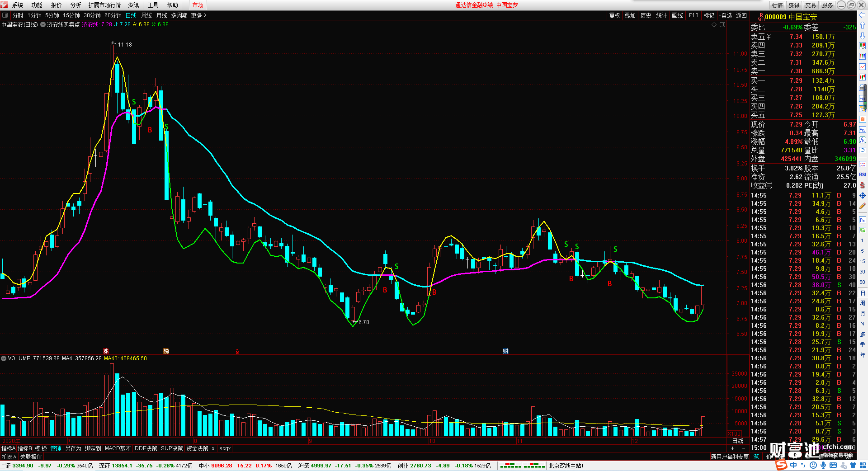
Task: Click the IME skin shirt icon
Action: point(853,465)
